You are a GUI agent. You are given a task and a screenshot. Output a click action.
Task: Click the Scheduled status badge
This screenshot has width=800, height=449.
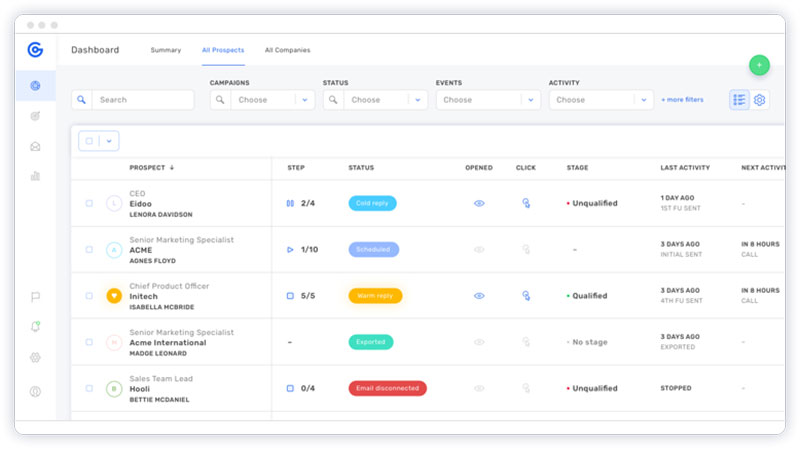(x=373, y=250)
